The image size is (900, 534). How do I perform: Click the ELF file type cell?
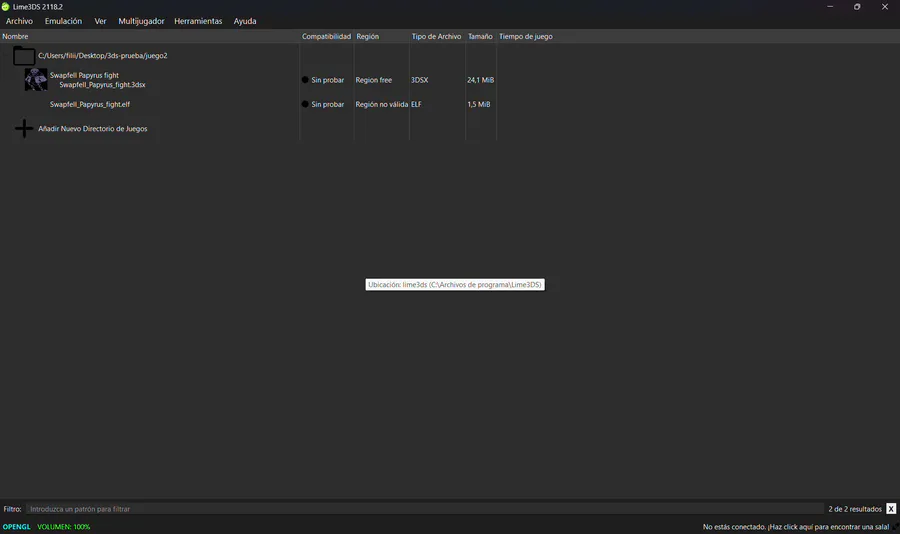[416, 105]
